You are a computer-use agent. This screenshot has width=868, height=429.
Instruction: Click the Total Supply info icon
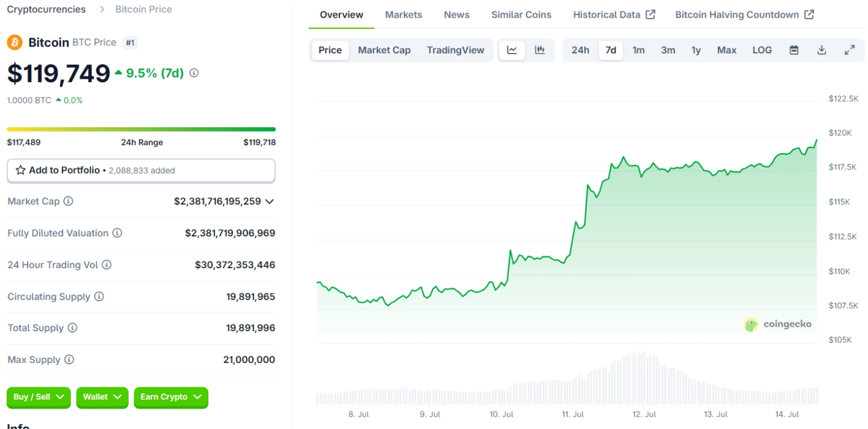click(x=72, y=327)
